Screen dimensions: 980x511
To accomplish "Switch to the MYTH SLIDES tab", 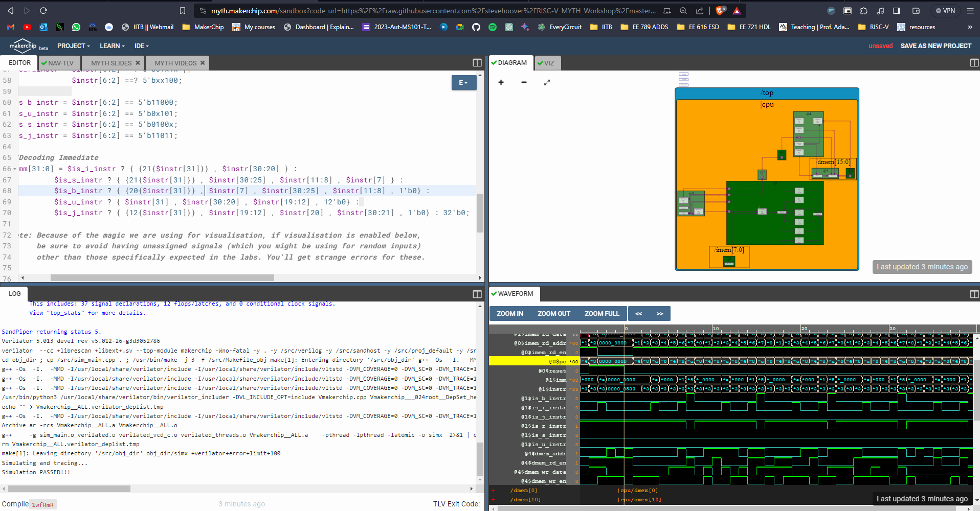I will tap(111, 63).
